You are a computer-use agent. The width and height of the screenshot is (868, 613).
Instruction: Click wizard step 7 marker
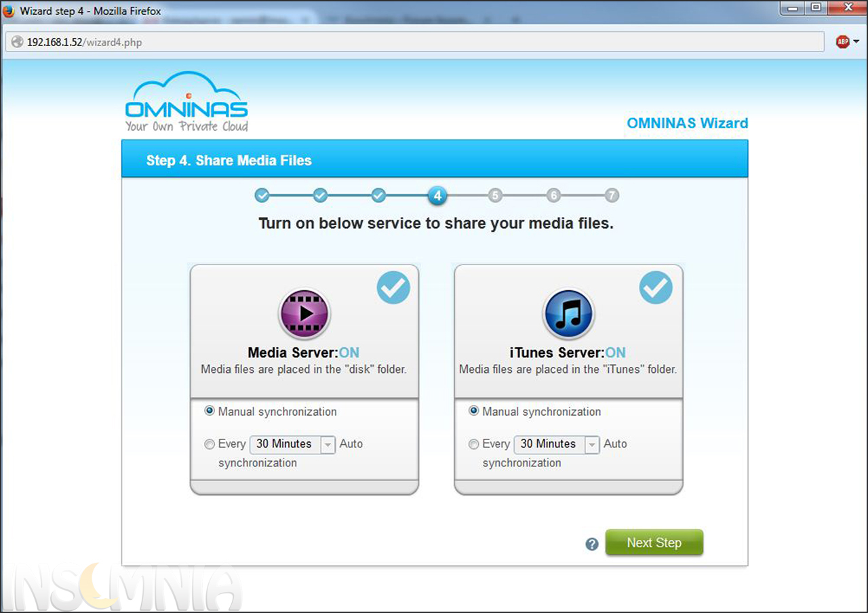coord(612,196)
